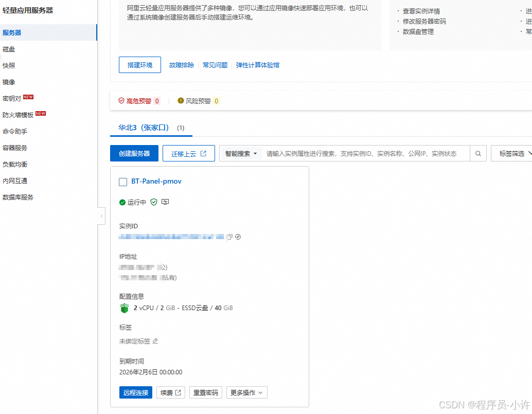Click the 重置密码 button
The height and width of the screenshot is (414, 532).
(x=206, y=392)
